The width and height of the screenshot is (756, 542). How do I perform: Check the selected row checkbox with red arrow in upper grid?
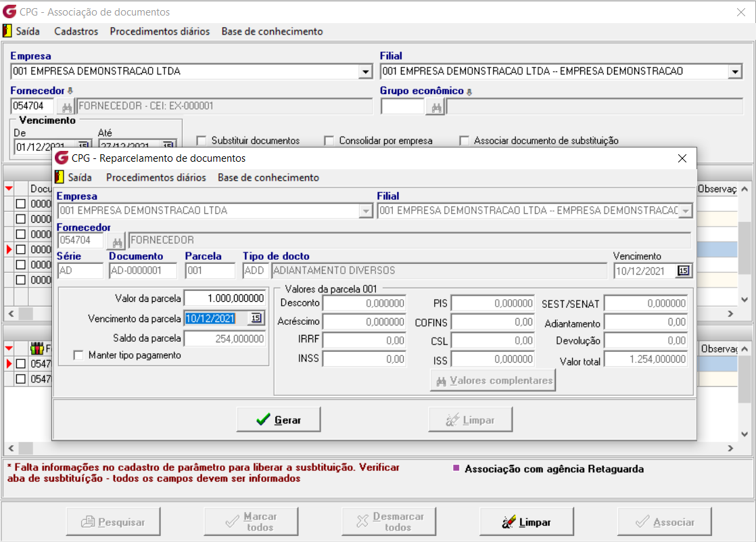pos(21,250)
